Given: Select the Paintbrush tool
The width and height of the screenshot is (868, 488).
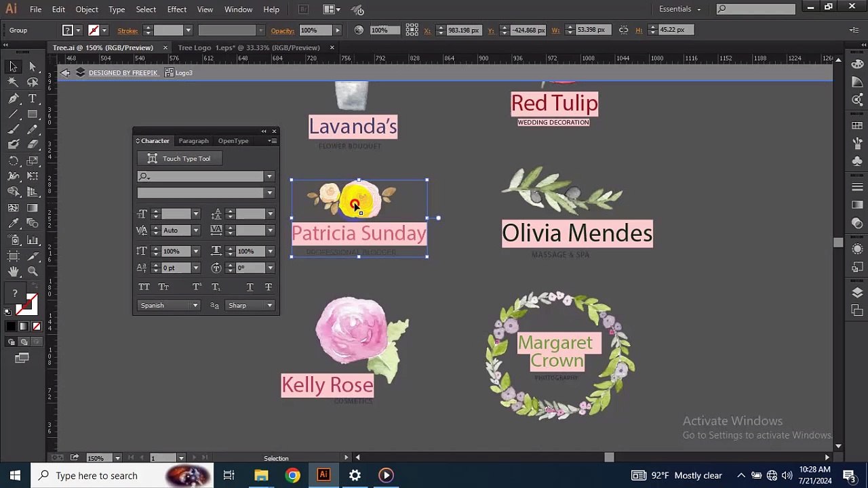Looking at the screenshot, I should 13,129.
